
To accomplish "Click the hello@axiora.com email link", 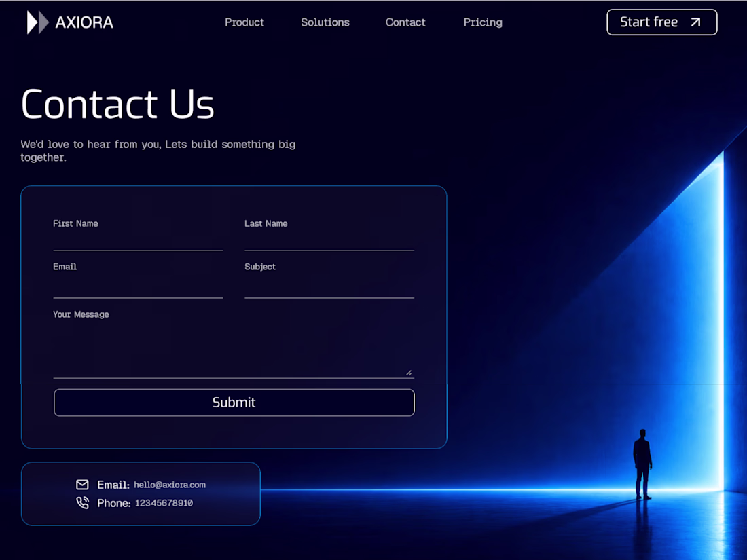I will pos(170,485).
